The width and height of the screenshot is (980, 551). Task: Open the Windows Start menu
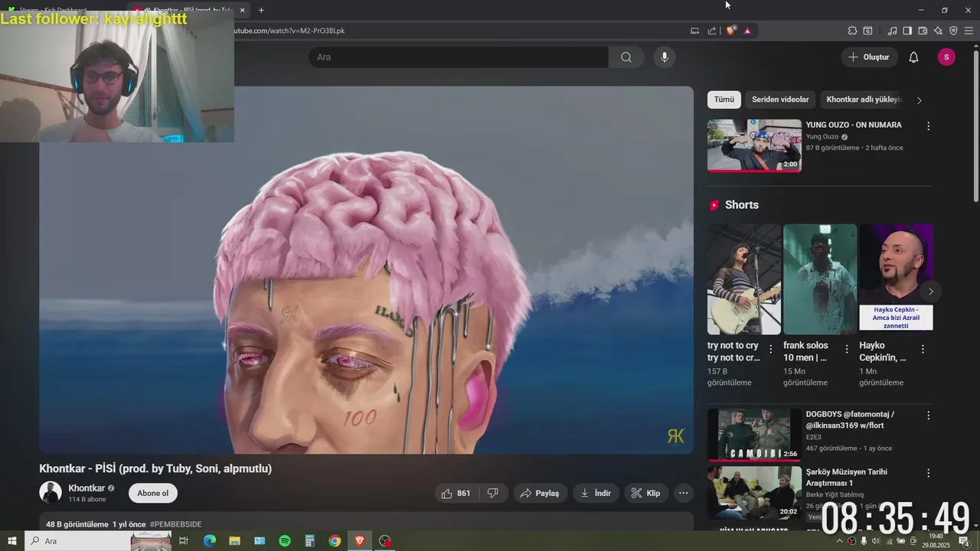(12, 541)
